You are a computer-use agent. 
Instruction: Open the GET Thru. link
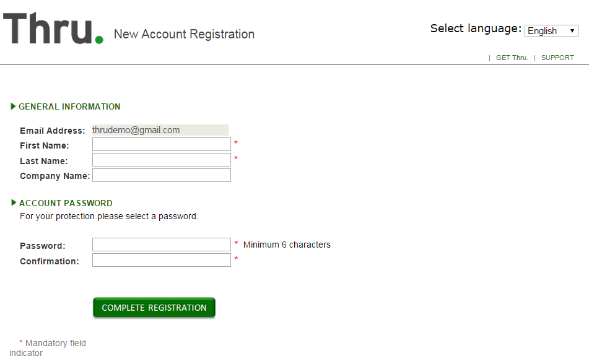tap(512, 58)
